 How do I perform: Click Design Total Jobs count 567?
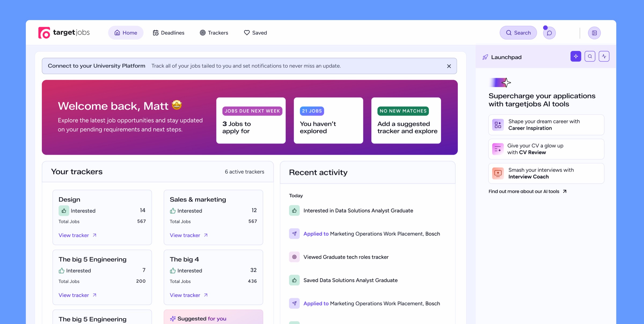click(141, 221)
